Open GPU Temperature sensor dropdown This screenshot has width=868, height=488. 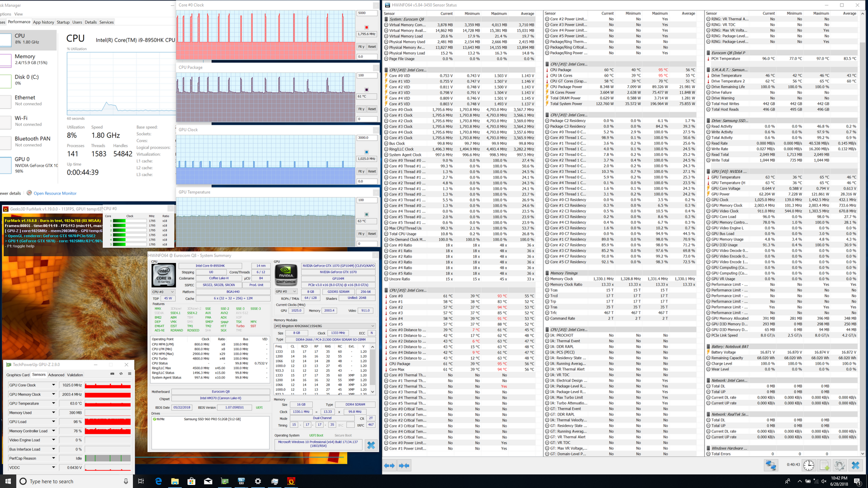point(53,404)
